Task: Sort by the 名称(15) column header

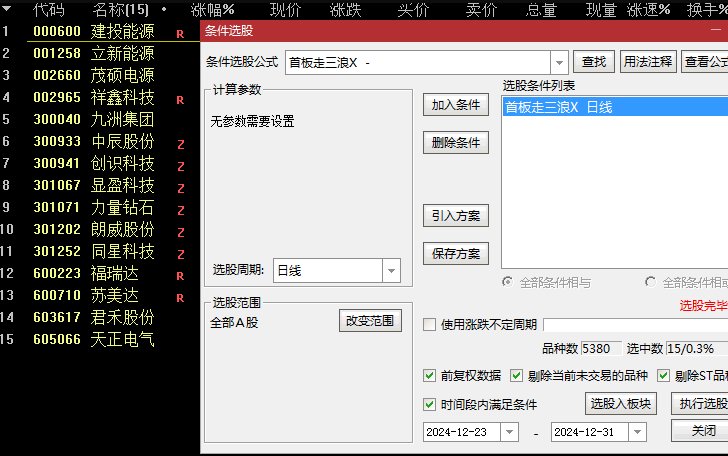Action: tap(121, 10)
